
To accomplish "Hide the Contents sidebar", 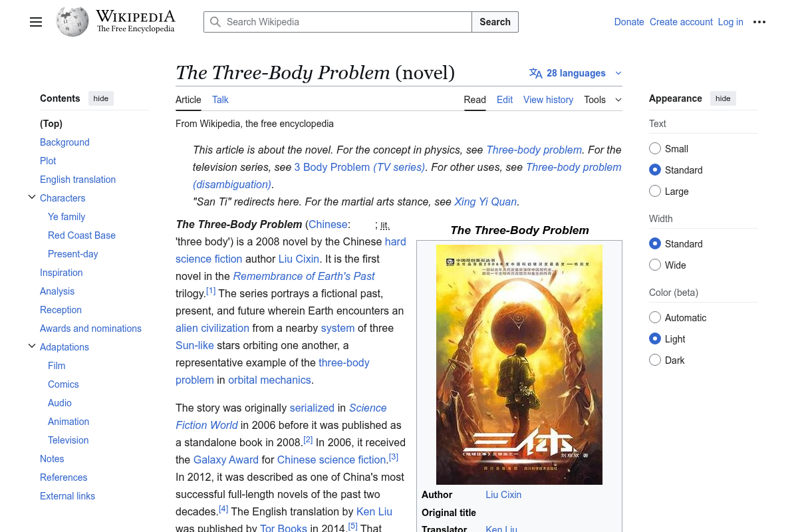I will (x=100, y=98).
